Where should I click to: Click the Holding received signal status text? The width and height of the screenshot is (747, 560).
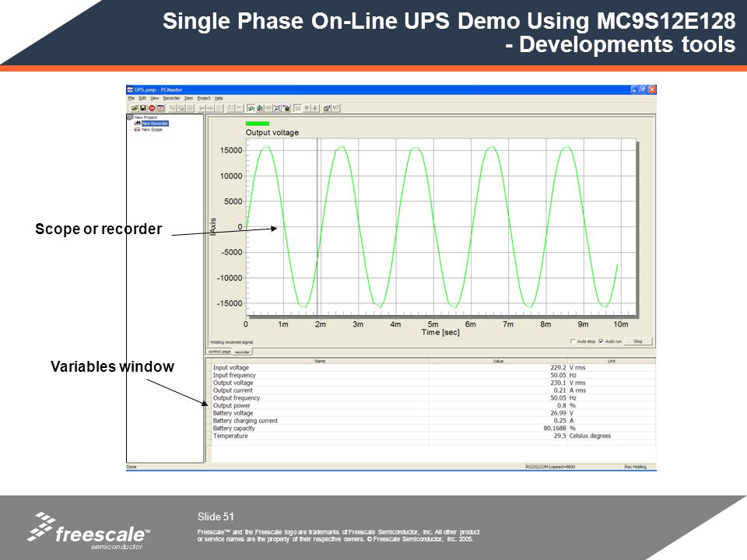232,342
